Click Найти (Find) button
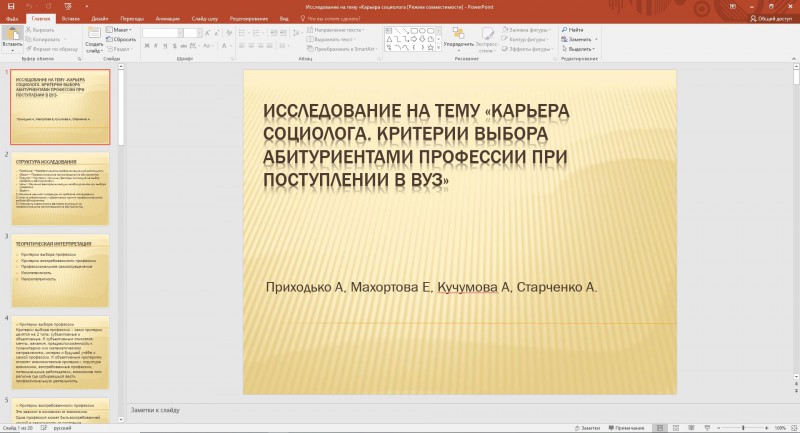 [572, 30]
